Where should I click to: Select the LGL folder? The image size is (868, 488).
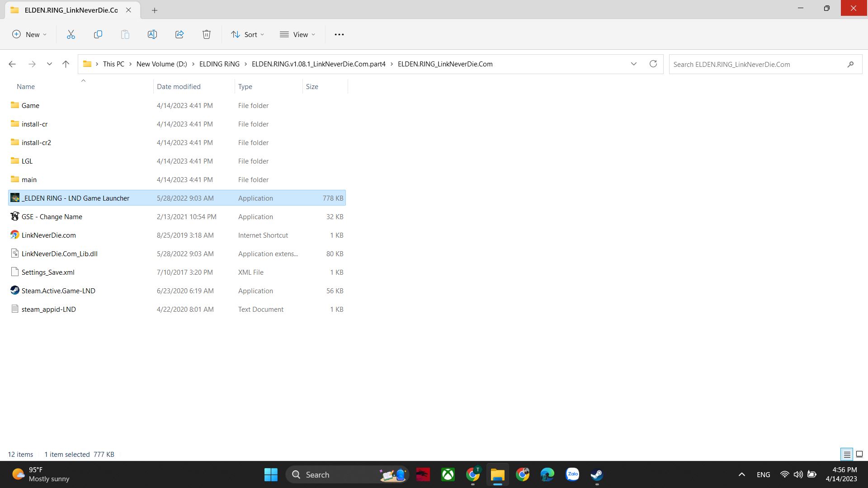click(177, 161)
